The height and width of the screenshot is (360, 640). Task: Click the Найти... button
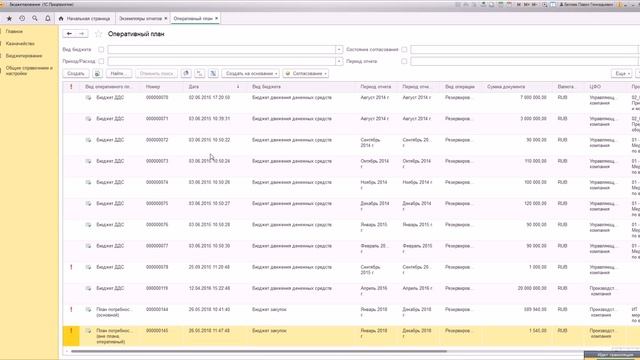(119, 73)
